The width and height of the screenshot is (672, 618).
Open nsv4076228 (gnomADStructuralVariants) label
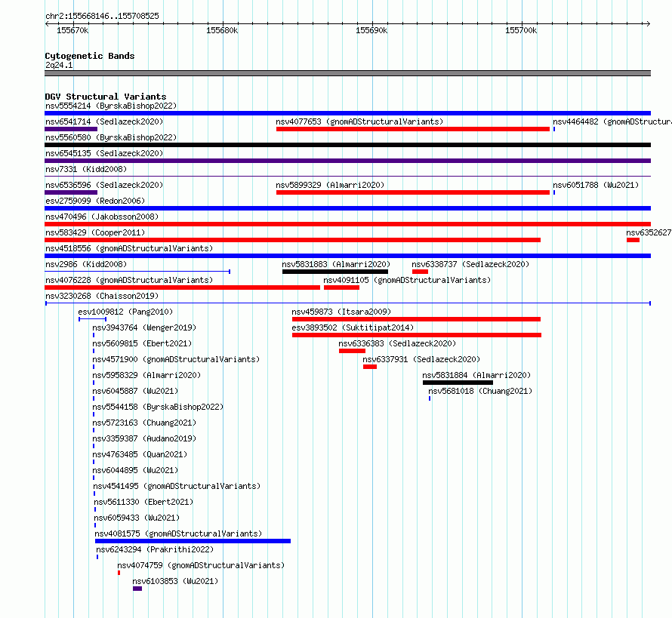click(129, 280)
